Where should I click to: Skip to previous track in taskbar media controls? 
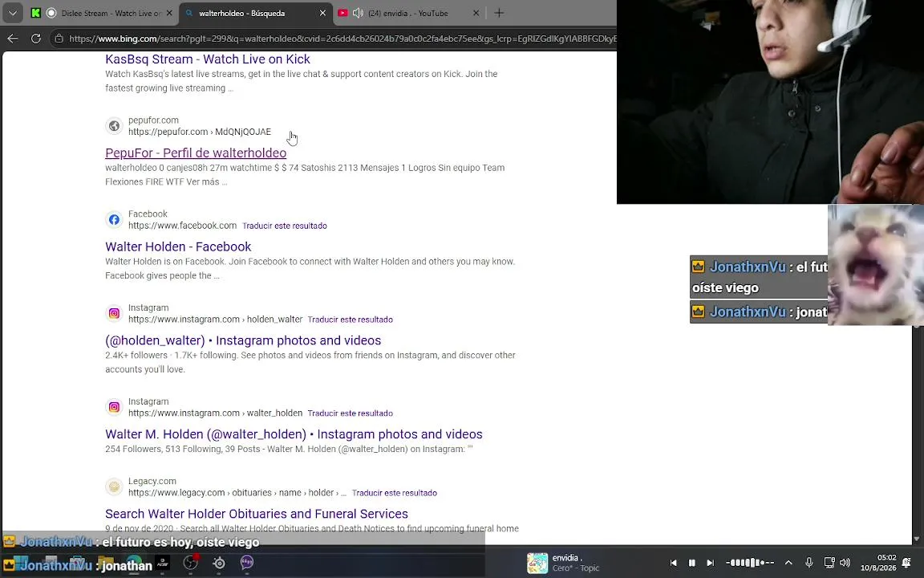point(674,563)
